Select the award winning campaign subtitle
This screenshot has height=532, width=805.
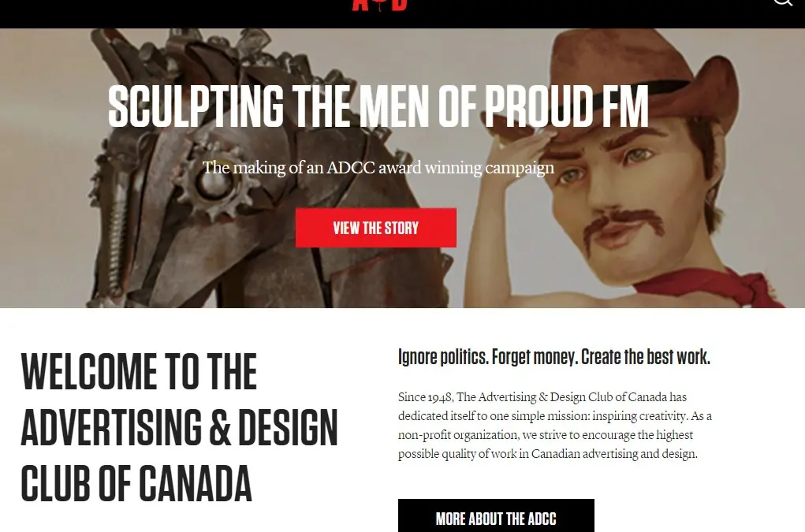378,168
